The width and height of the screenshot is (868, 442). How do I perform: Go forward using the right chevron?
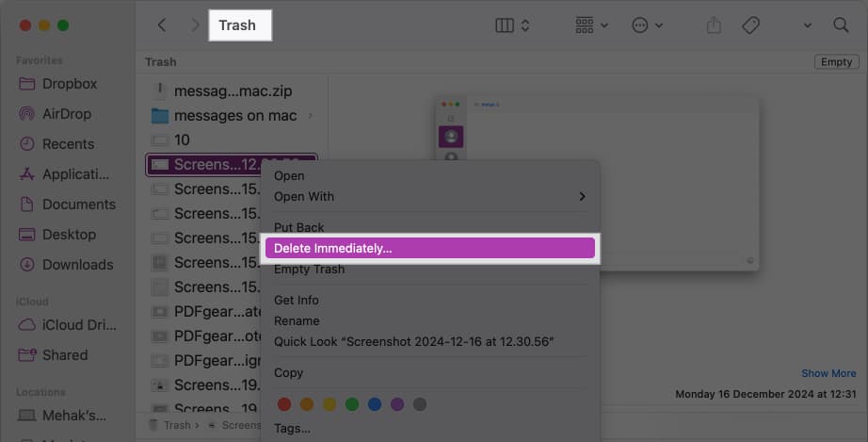click(x=195, y=25)
